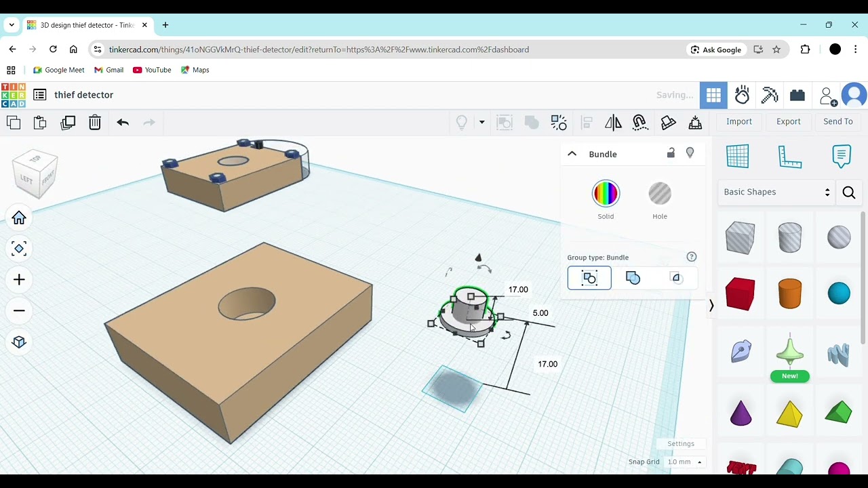Open the Sim Lab icon
This screenshot has height=488, width=868.
pos(742,96)
